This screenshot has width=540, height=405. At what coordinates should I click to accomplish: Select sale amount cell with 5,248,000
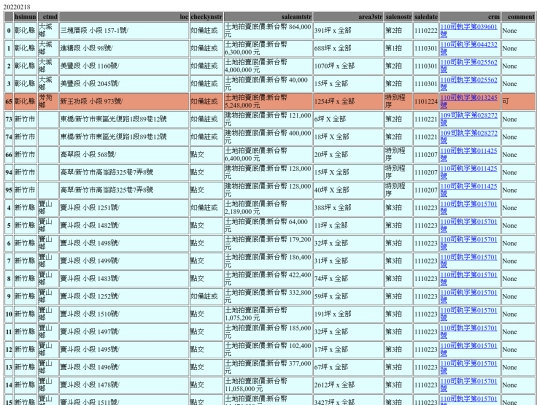268,101
